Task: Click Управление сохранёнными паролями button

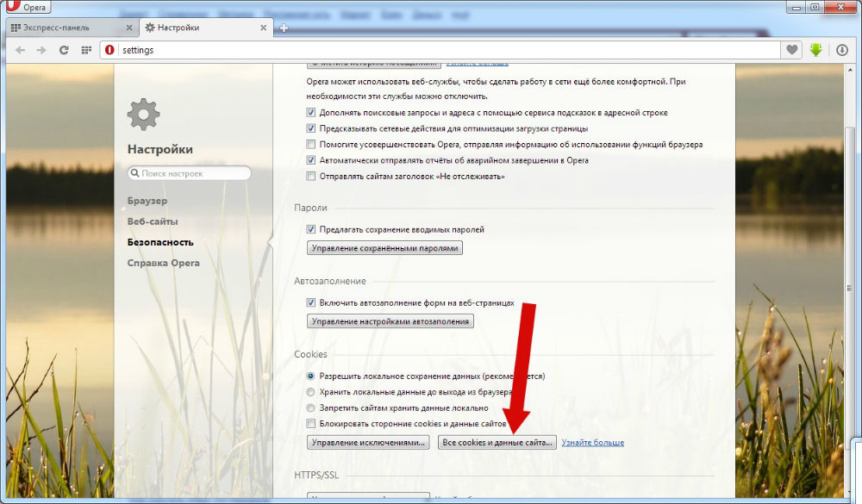Action: pos(384,248)
